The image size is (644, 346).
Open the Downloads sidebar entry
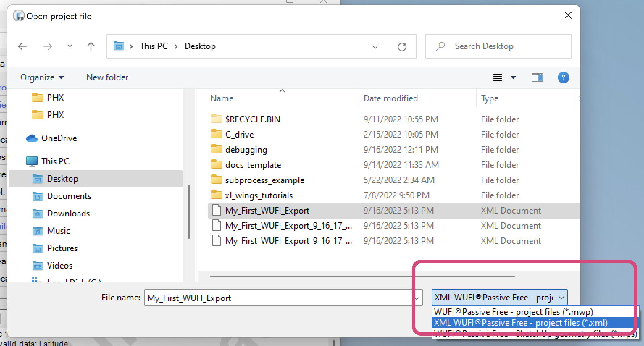(x=68, y=213)
